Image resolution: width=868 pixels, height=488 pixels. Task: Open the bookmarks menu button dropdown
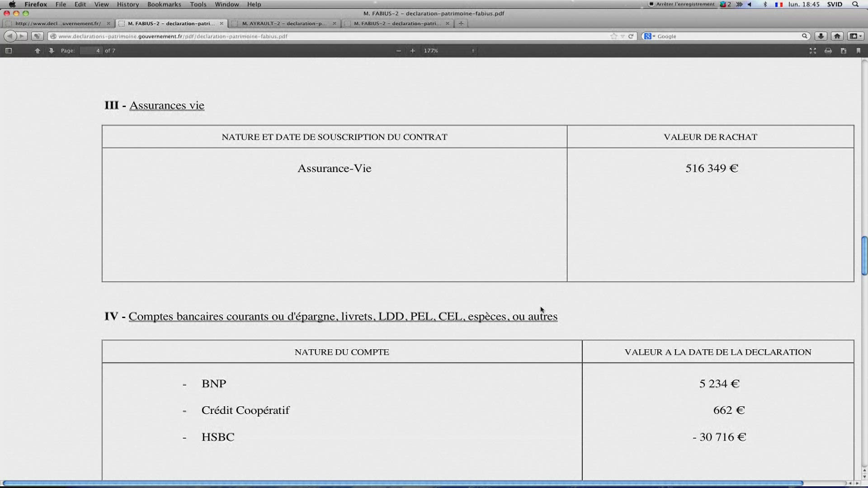[855, 36]
